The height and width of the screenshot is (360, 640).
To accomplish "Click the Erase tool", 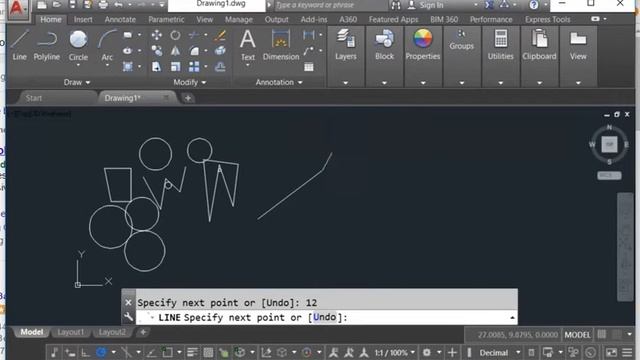I will [220, 35].
